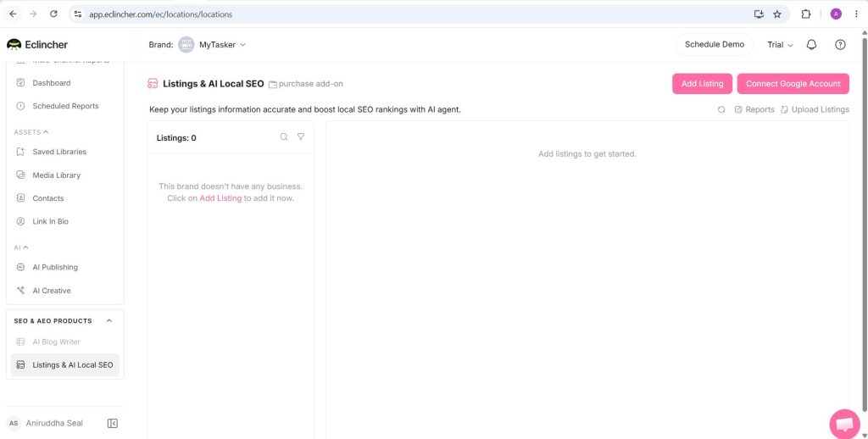The width and height of the screenshot is (868, 439).
Task: Collapse the AI section
Action: pyautogui.click(x=21, y=247)
